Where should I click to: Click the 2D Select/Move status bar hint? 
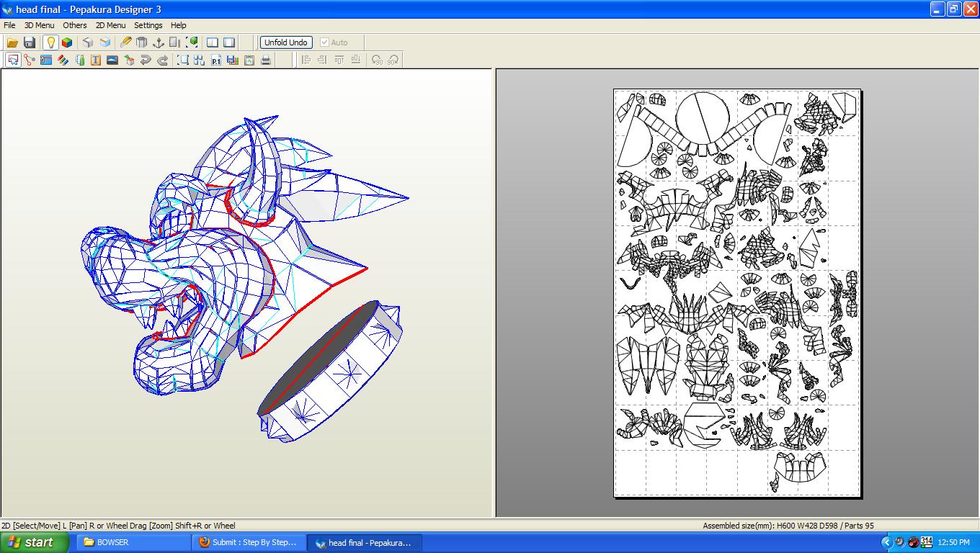(118, 526)
